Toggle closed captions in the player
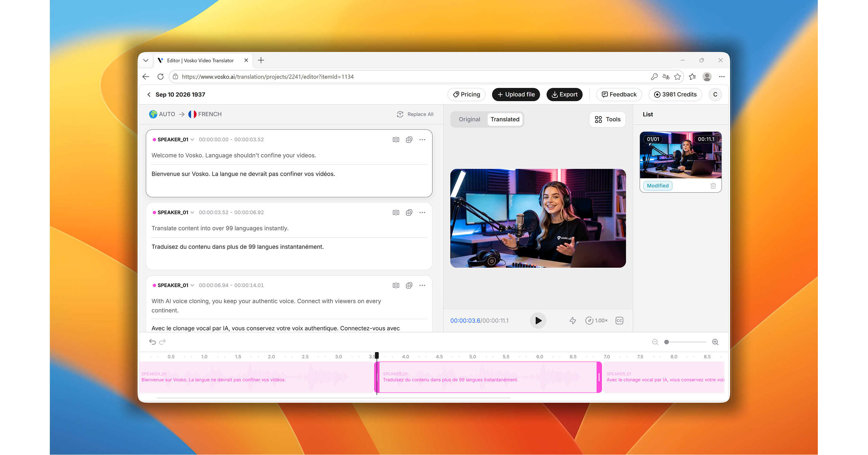The width and height of the screenshot is (868, 455). pyautogui.click(x=619, y=320)
